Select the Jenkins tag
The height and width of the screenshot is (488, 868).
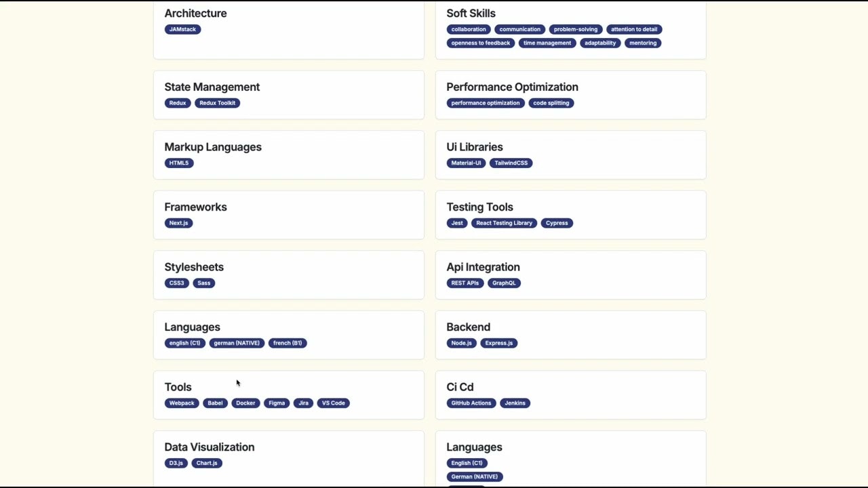click(x=515, y=403)
